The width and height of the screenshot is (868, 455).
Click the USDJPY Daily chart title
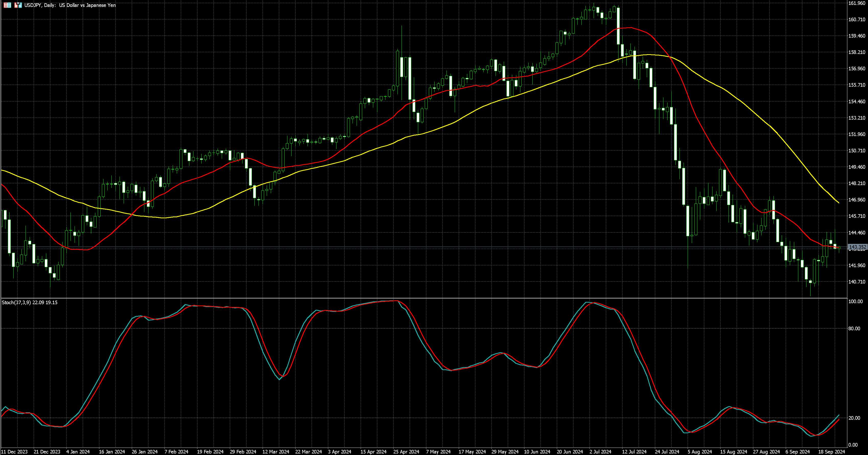click(70, 5)
